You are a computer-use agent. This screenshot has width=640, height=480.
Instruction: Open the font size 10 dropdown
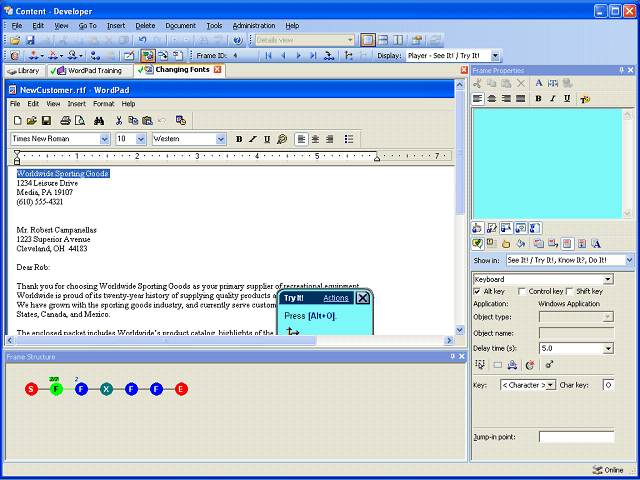141,139
